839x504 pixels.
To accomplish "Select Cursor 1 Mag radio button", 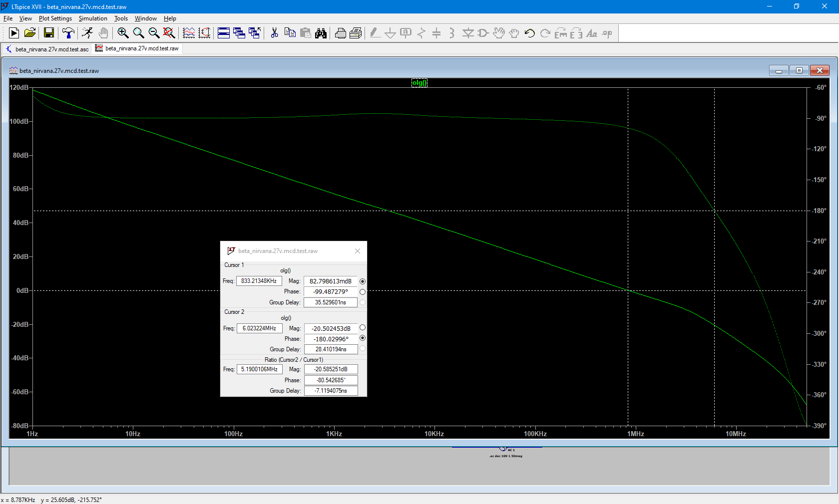I will pyautogui.click(x=363, y=281).
